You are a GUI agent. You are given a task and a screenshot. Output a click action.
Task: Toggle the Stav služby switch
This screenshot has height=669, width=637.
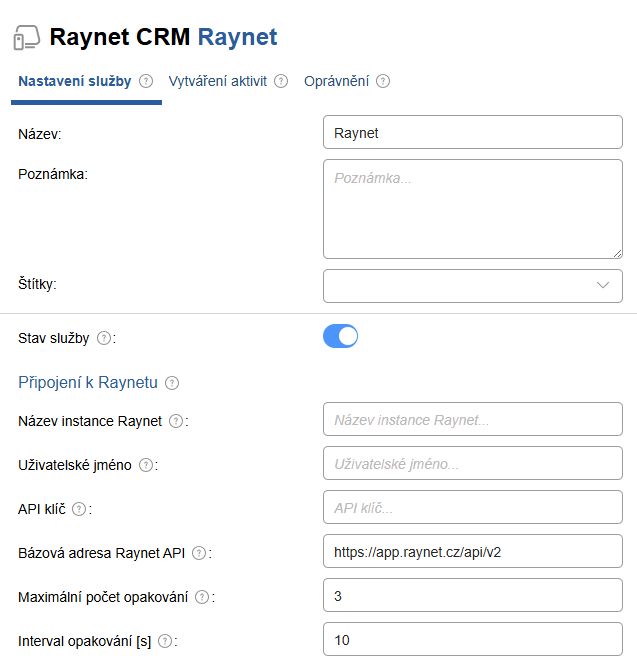point(340,336)
